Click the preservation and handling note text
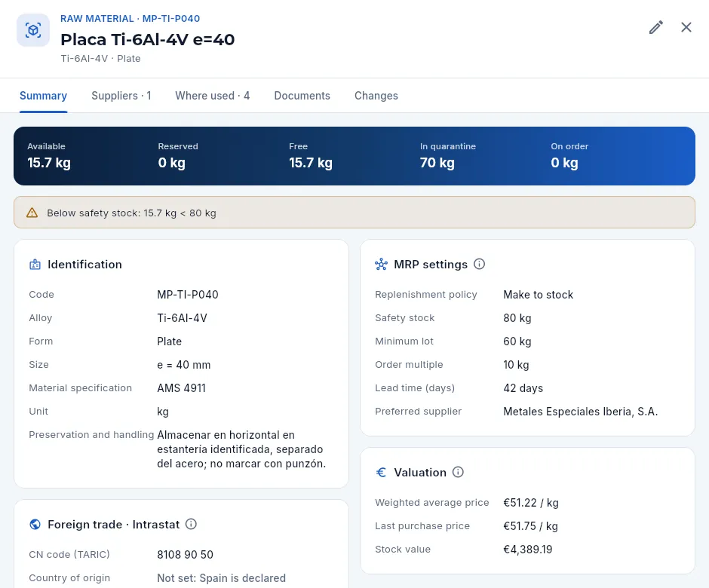709x588 pixels. (241, 449)
